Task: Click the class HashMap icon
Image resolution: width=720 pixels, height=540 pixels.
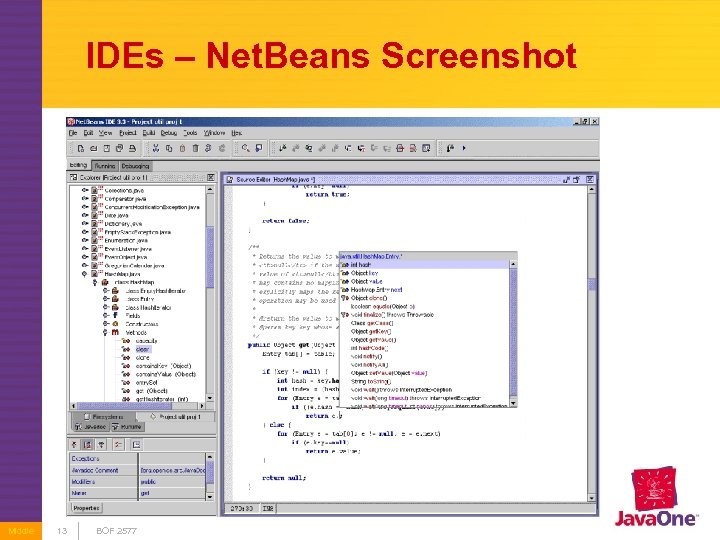Action: tap(105, 282)
